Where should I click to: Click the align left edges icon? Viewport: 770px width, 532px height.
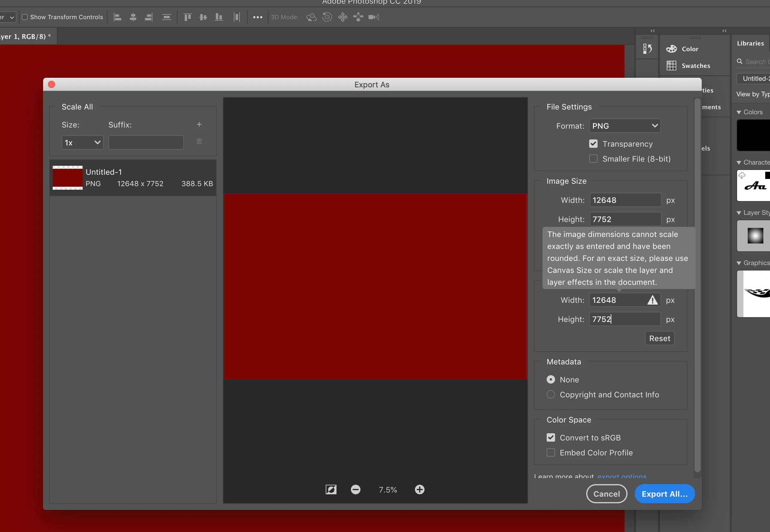pyautogui.click(x=117, y=17)
